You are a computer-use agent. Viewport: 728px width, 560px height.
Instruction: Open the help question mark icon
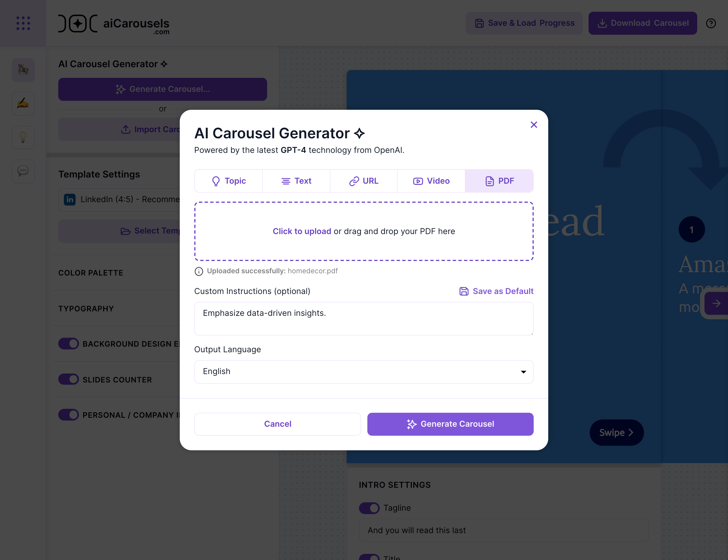[x=711, y=23]
